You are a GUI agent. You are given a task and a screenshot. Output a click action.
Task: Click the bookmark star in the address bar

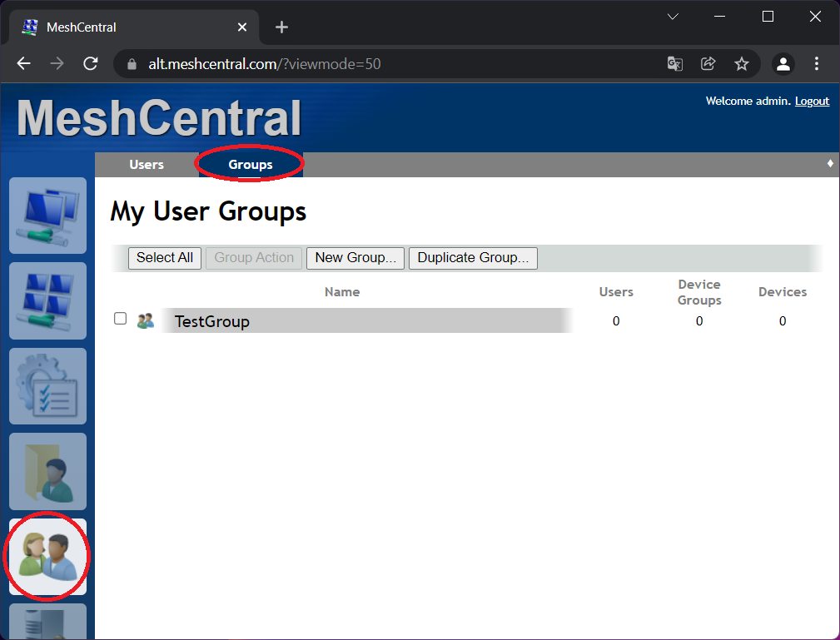[x=741, y=63]
